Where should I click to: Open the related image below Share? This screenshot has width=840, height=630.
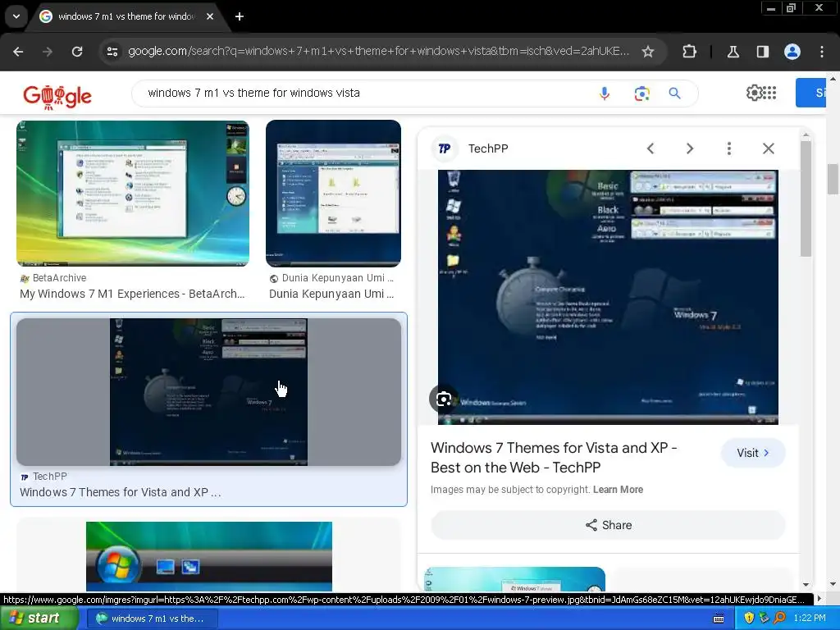[515, 579]
